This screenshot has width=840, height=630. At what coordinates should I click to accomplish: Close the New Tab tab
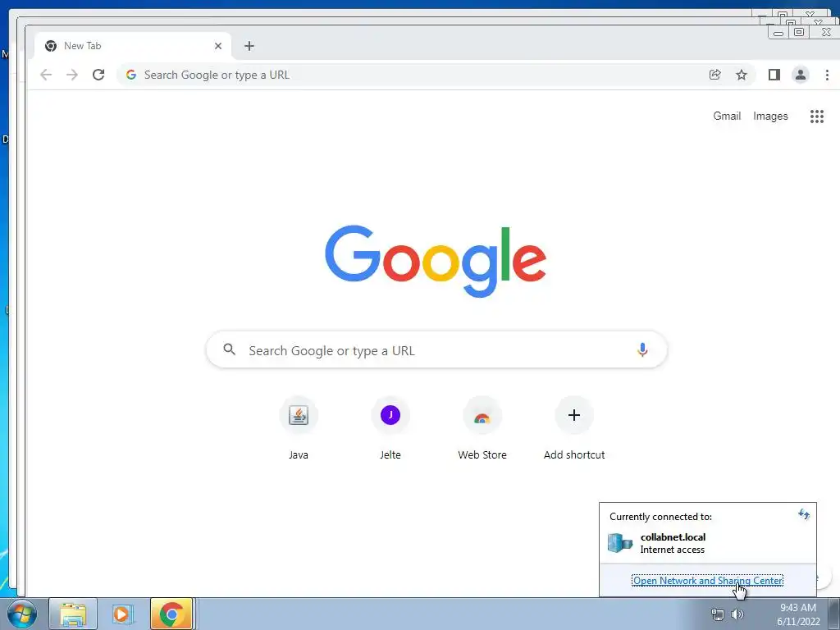pyautogui.click(x=218, y=46)
